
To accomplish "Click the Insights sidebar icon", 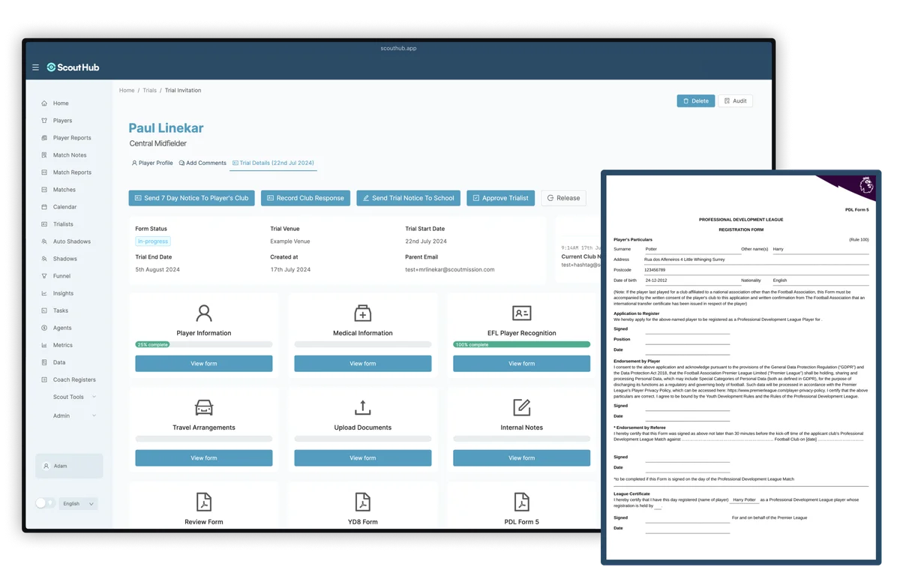I will click(44, 293).
